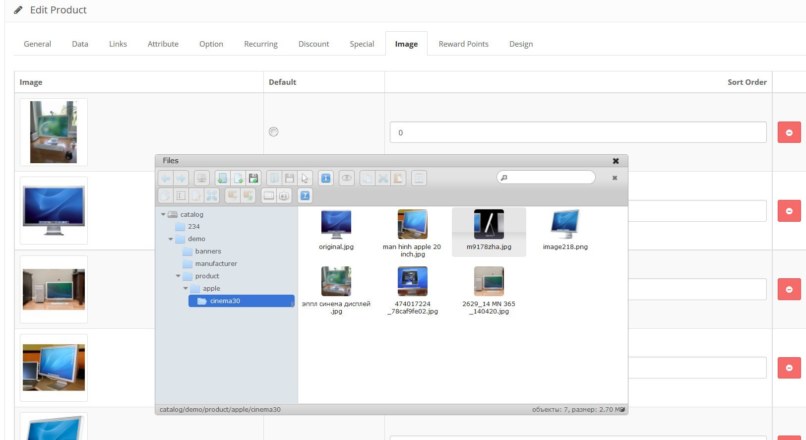Screen dimensions: 806x440
Task: Select the Default radio button for first image
Action: (274, 132)
